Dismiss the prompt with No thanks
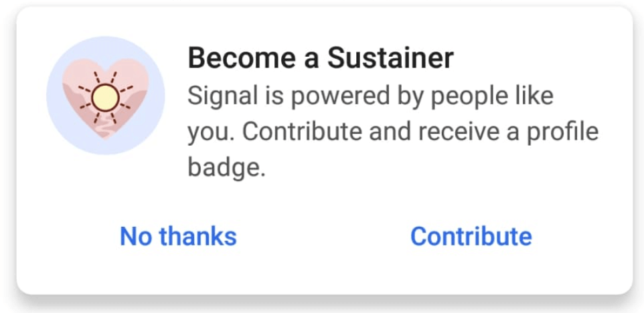Image resolution: width=644 pixels, height=313 pixels. coord(178,236)
